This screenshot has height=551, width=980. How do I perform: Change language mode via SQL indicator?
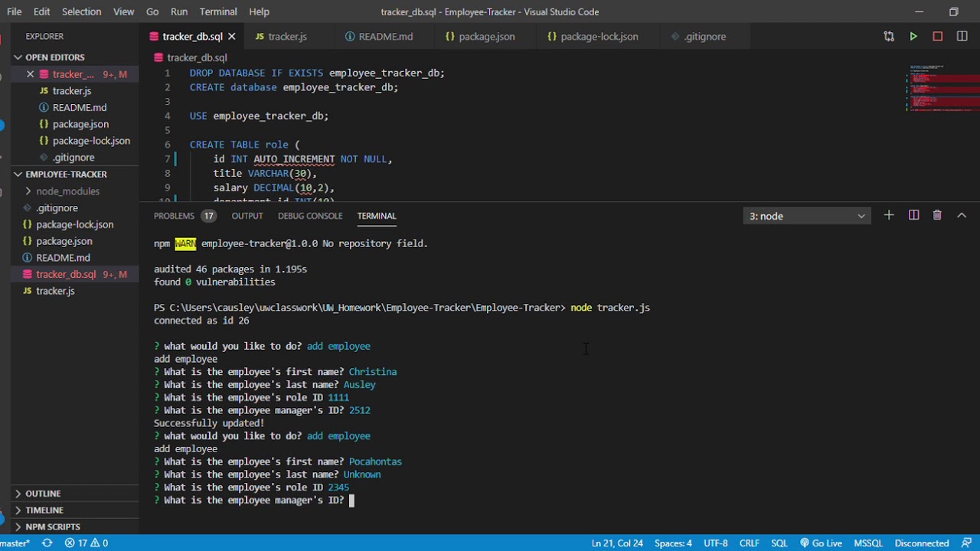779,543
